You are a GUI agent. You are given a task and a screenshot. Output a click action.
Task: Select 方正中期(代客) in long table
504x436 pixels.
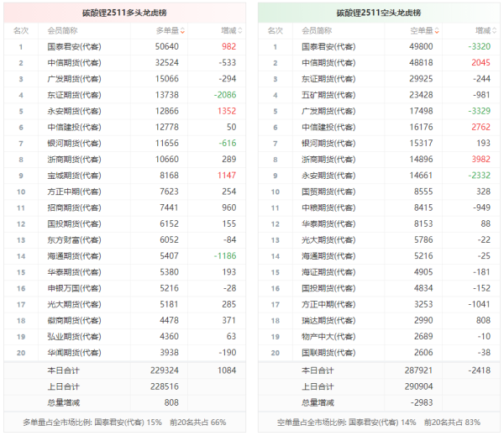74,192
